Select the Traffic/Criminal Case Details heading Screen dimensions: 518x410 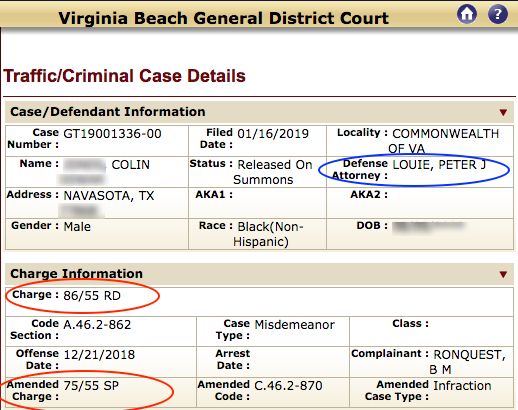point(124,76)
